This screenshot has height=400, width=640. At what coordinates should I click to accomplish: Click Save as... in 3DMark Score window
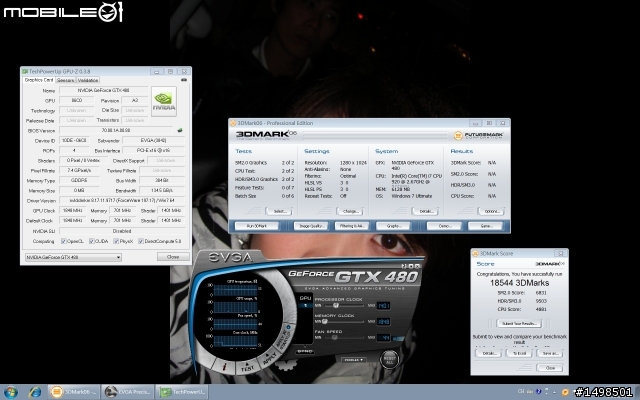click(550, 353)
